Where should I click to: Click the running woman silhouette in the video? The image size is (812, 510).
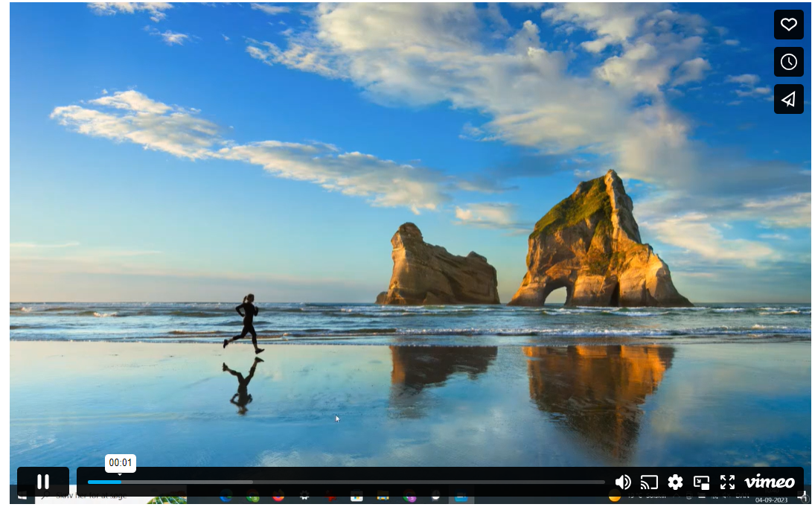point(246,323)
